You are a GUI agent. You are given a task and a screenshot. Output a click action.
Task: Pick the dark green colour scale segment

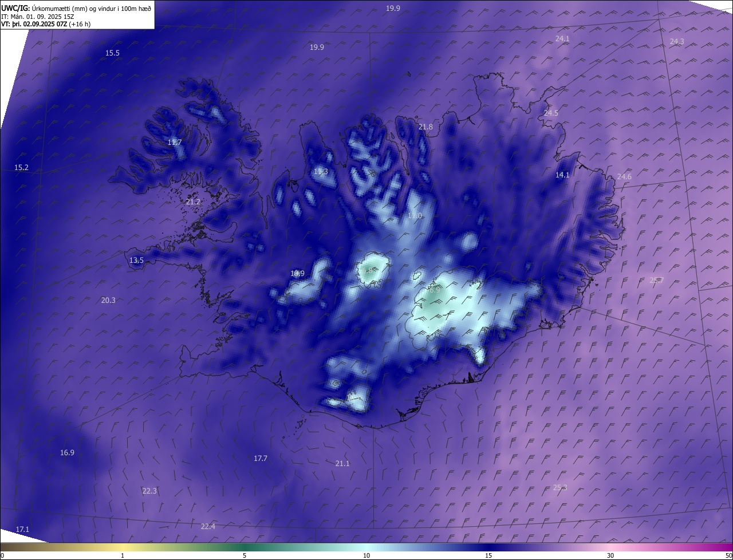pos(245,547)
